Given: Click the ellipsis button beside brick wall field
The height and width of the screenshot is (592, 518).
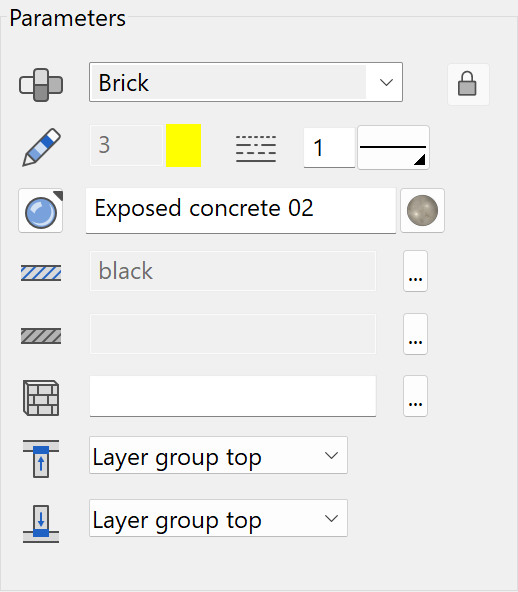Looking at the screenshot, I should (x=415, y=396).
